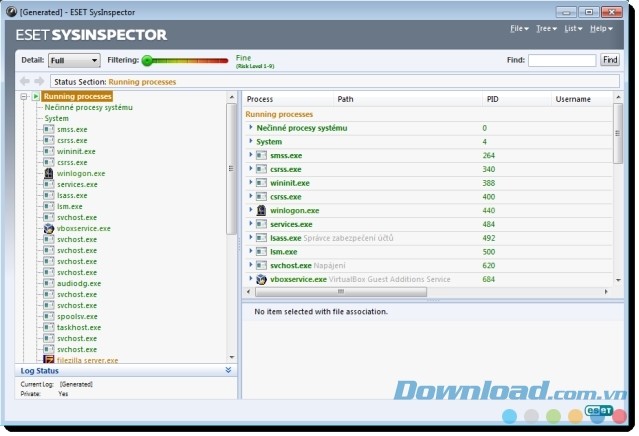Click the tree panel vertical scrollbar down arrow
The image size is (639, 436).
click(231, 357)
